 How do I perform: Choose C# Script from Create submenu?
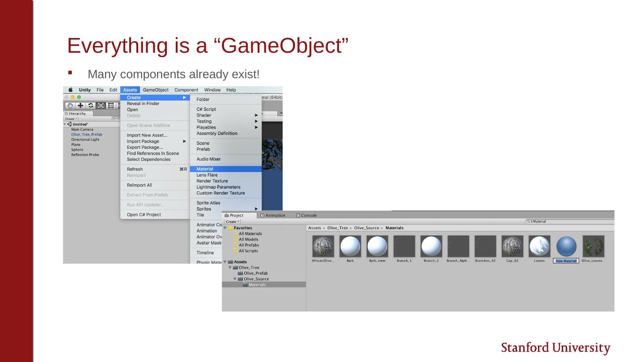point(226,109)
